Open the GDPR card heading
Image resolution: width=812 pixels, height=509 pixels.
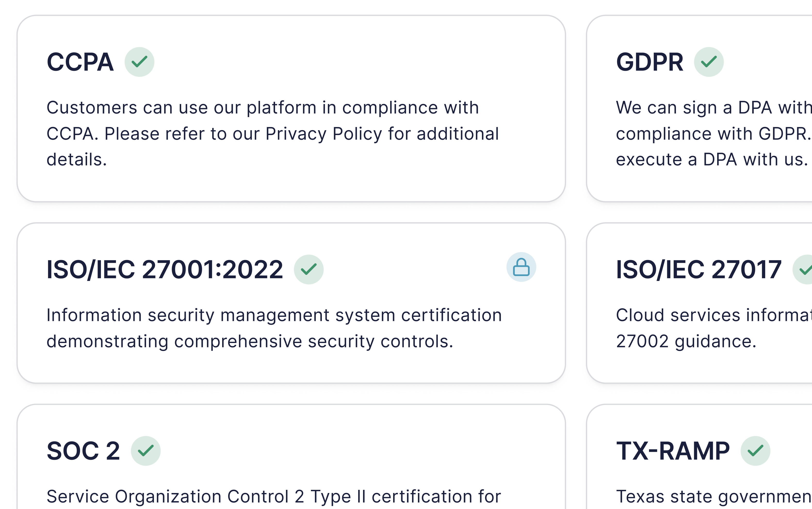649,62
